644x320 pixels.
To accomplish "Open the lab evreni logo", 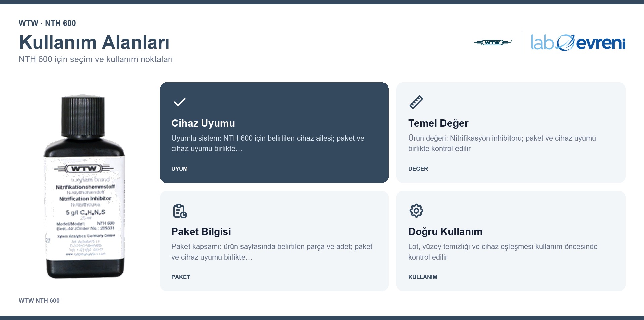I will (x=578, y=43).
